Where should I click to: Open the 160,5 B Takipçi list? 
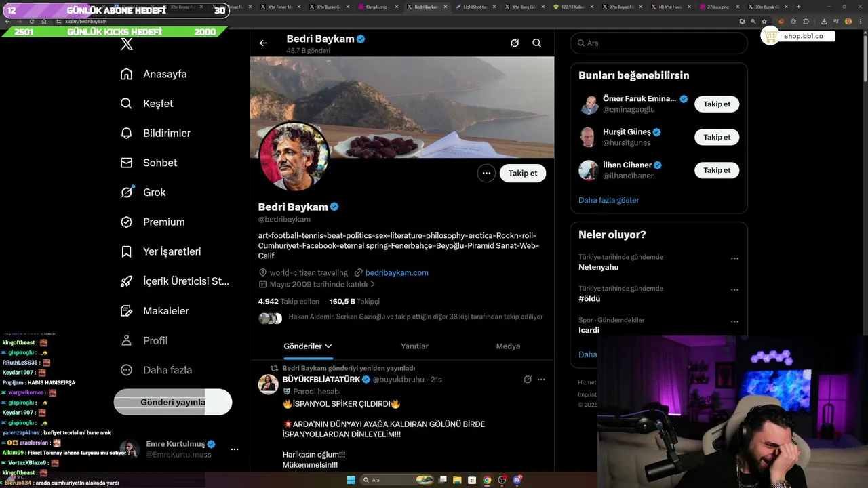(x=355, y=301)
